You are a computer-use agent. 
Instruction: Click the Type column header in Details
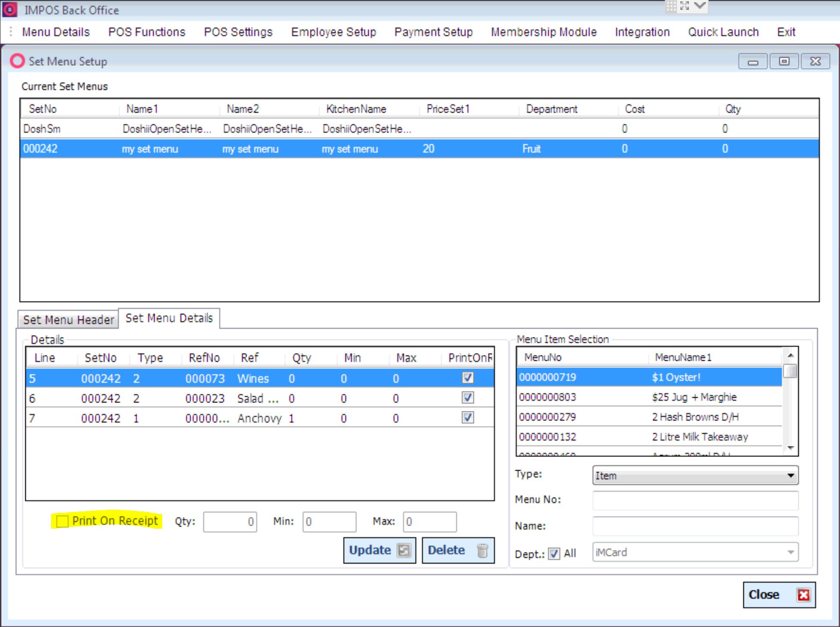click(x=155, y=358)
